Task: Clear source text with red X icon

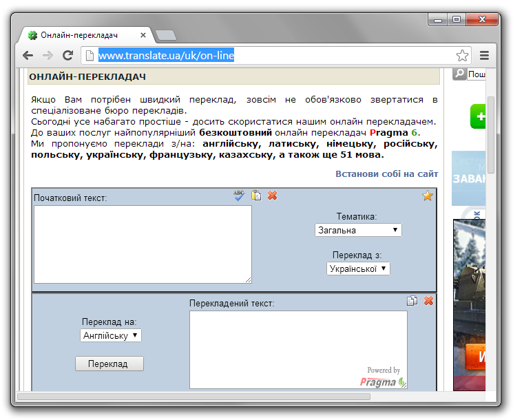Action: point(273,196)
